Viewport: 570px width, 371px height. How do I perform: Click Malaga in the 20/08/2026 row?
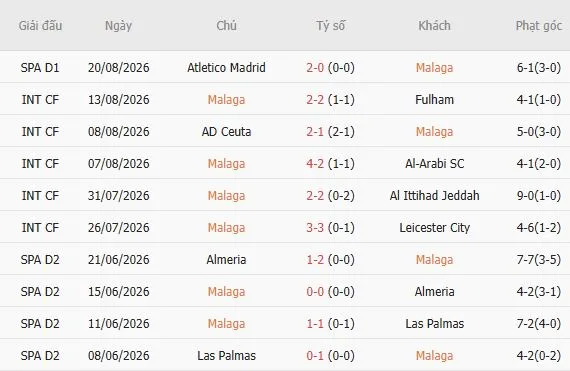tap(434, 68)
